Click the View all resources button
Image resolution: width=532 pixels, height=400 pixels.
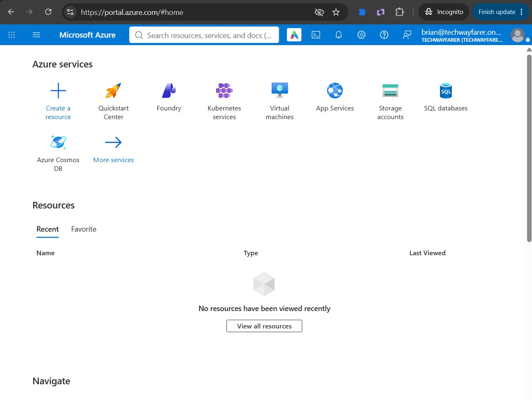[264, 326]
